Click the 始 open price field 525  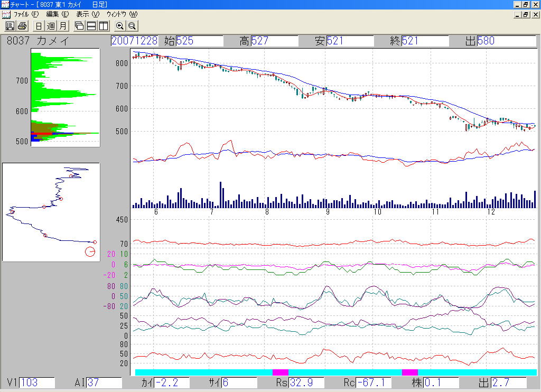pyautogui.click(x=199, y=41)
